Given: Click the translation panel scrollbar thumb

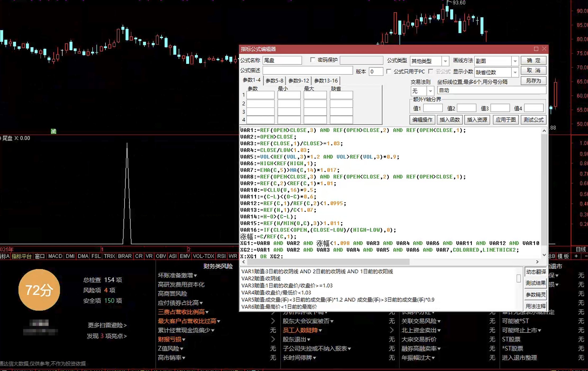Looking at the screenshot, I should pyautogui.click(x=518, y=278).
